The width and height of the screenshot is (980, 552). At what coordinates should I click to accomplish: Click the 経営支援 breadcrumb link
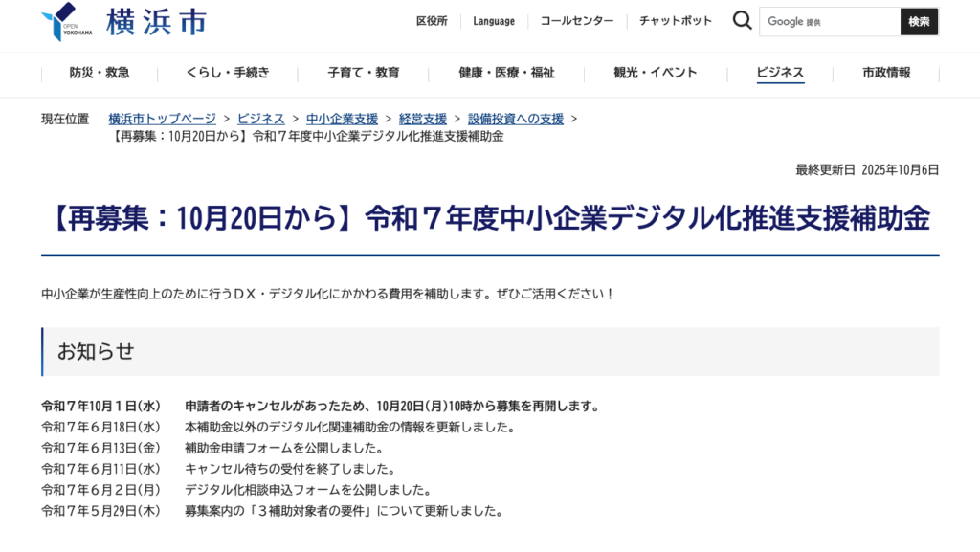click(x=423, y=119)
